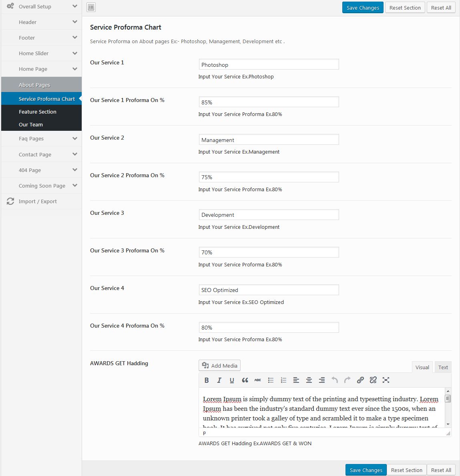Expand the Home Slider menu arrow

(75, 53)
